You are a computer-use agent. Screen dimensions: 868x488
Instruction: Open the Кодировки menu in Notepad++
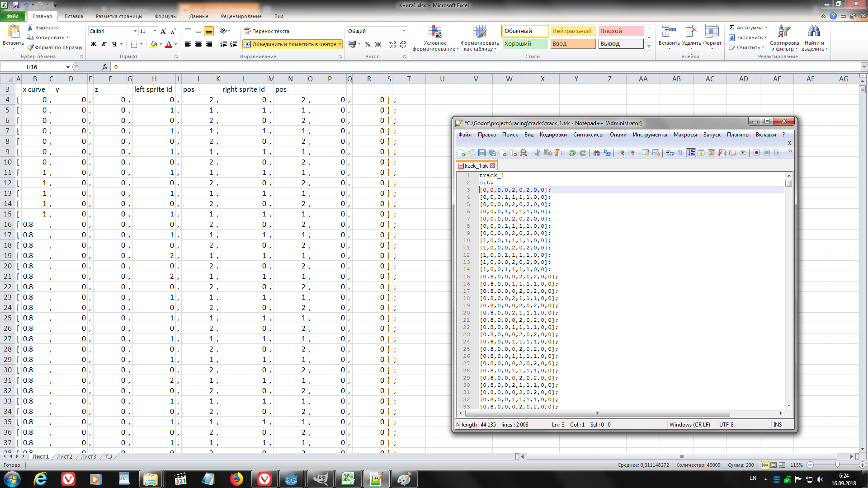tap(553, 135)
